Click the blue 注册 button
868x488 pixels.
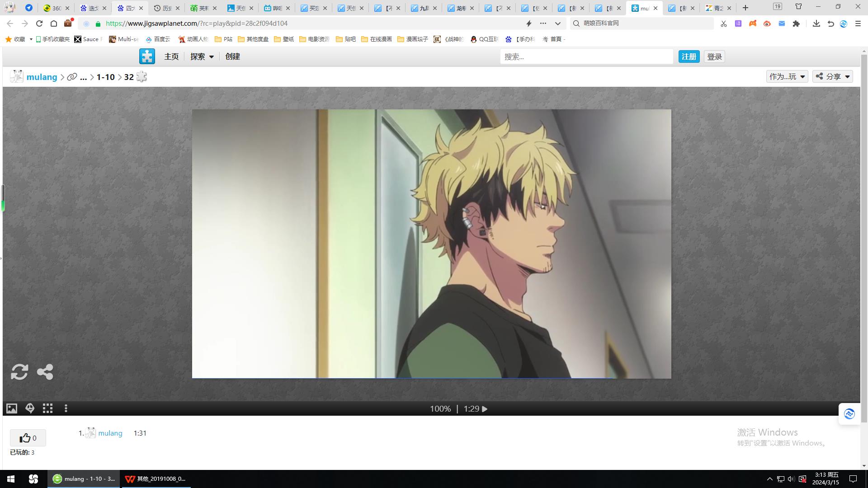[689, 56]
